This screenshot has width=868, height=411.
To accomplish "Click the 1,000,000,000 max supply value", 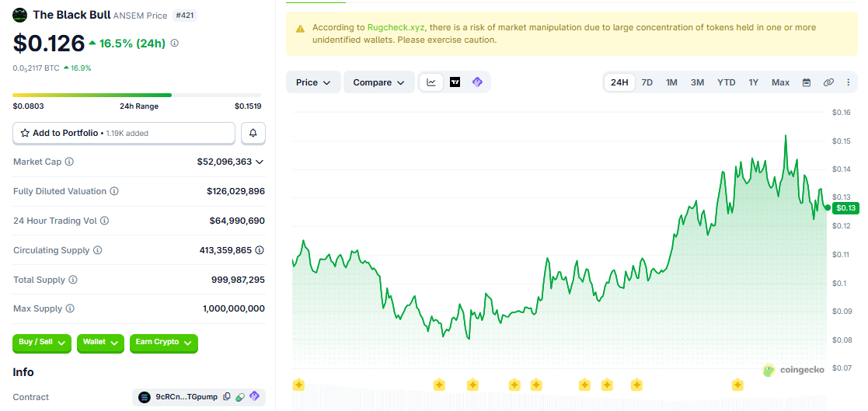I will click(234, 308).
